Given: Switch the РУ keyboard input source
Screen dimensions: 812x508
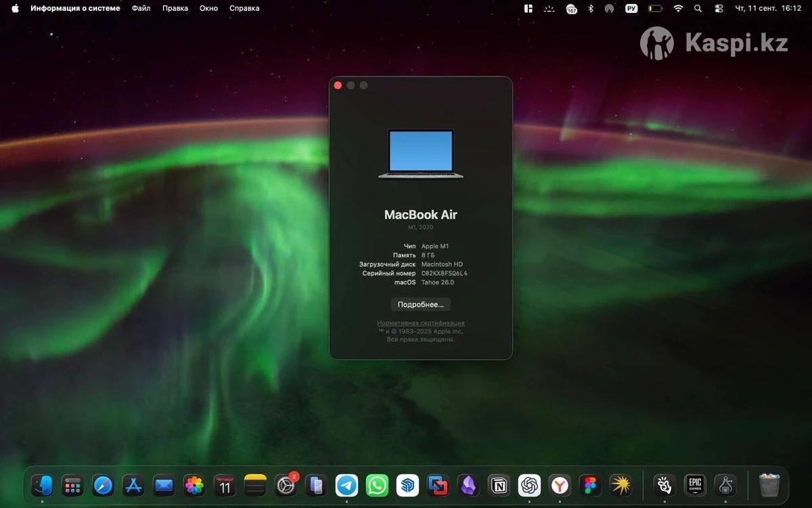Looking at the screenshot, I should click(631, 8).
